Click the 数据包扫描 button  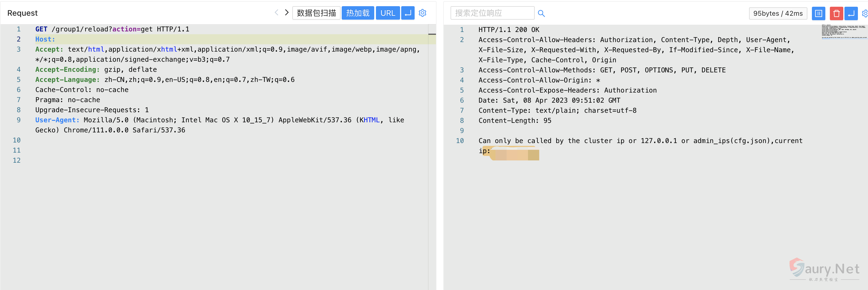(316, 13)
